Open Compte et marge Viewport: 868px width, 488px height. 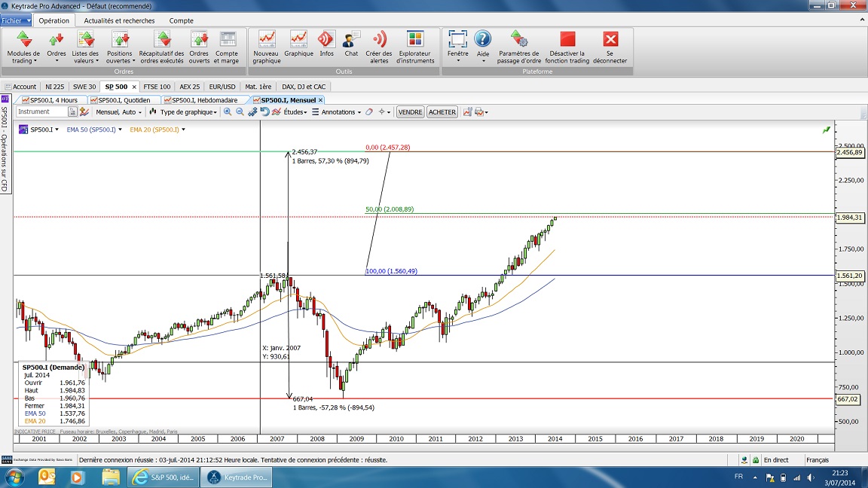[x=226, y=47]
